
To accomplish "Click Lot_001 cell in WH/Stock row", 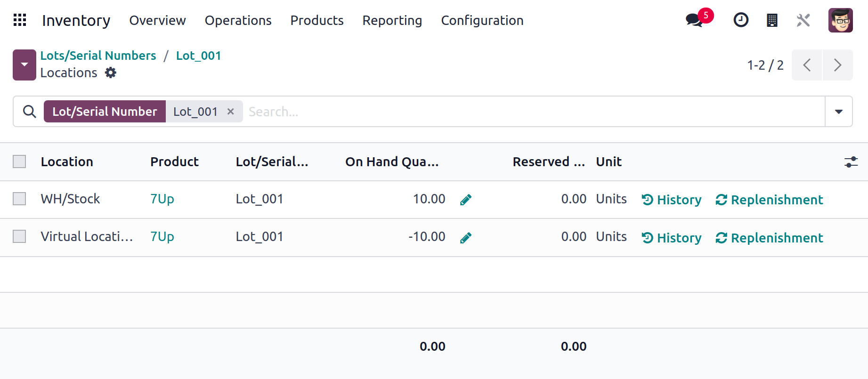I will pyautogui.click(x=260, y=199).
